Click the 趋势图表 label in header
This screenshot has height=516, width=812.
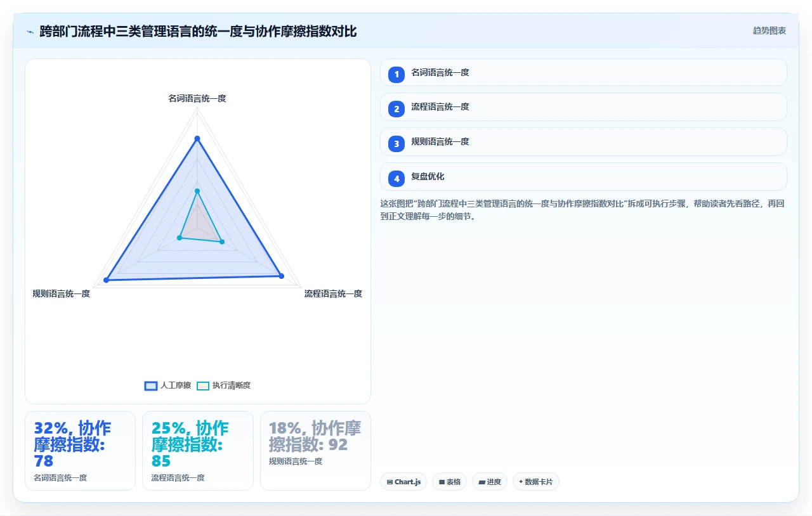tap(769, 30)
